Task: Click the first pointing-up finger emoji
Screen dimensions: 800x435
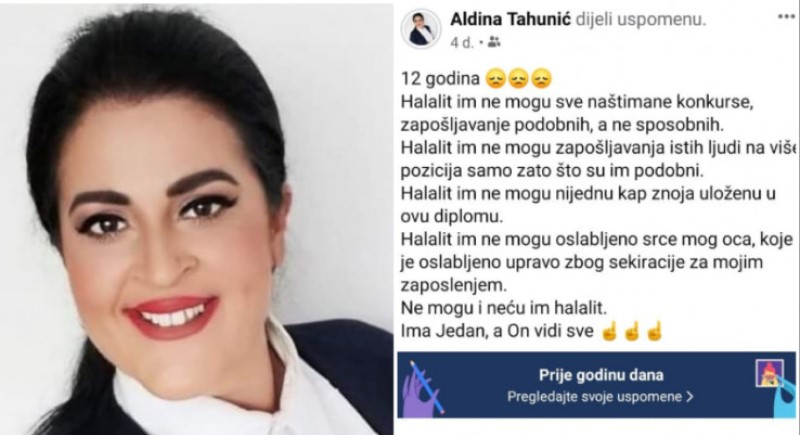Action: tap(609, 332)
